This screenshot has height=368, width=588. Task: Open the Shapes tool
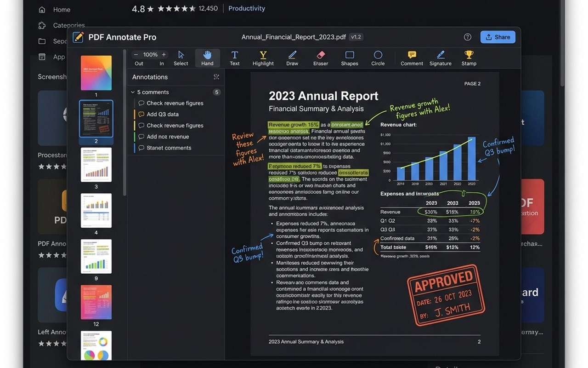350,58
